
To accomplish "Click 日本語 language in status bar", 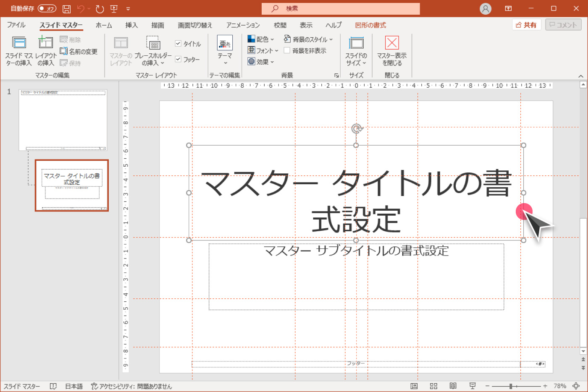I will 74,386.
